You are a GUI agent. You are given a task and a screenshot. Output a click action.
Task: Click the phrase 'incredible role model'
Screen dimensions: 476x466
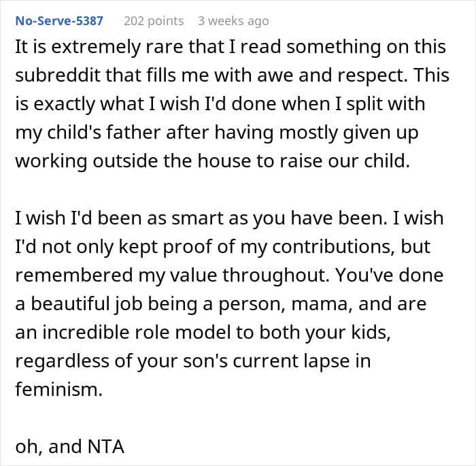pos(137,332)
